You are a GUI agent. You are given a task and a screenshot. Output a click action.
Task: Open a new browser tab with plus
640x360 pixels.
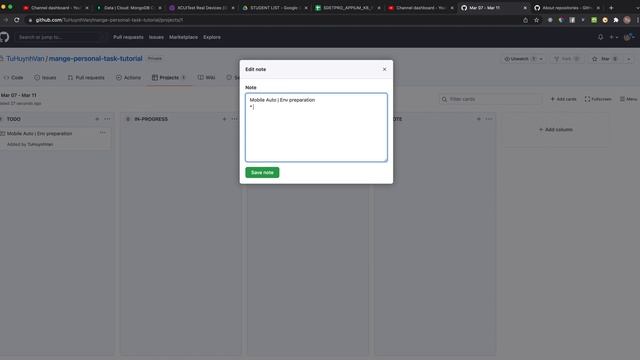[611, 8]
